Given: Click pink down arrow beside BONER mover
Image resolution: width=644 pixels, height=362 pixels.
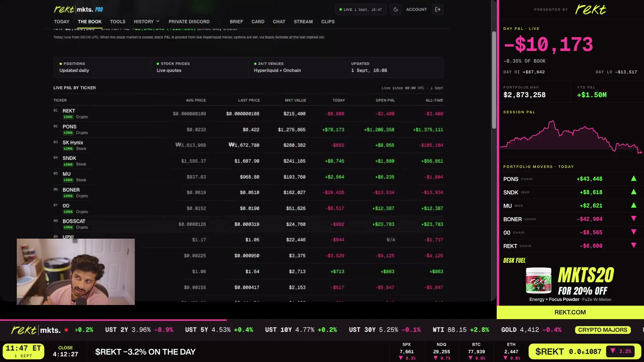Looking at the screenshot, I should click(x=634, y=219).
